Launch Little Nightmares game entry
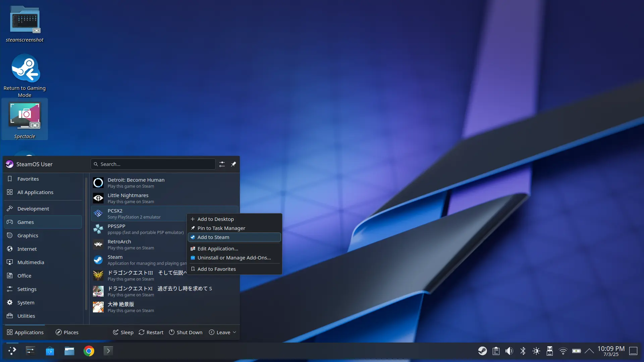644x362 pixels. 164,198
